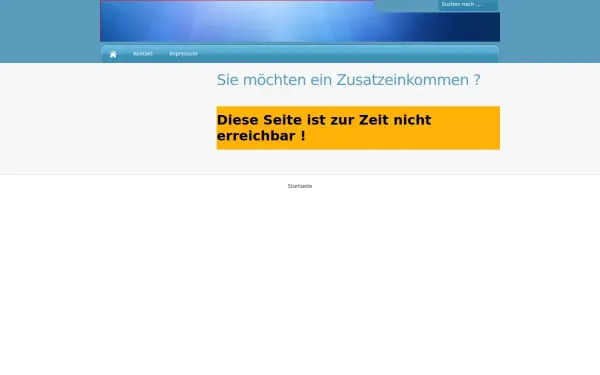Screen dimensions: 600x375
Task: Focus the 'Suchen nach ...' search field
Action: click(468, 5)
